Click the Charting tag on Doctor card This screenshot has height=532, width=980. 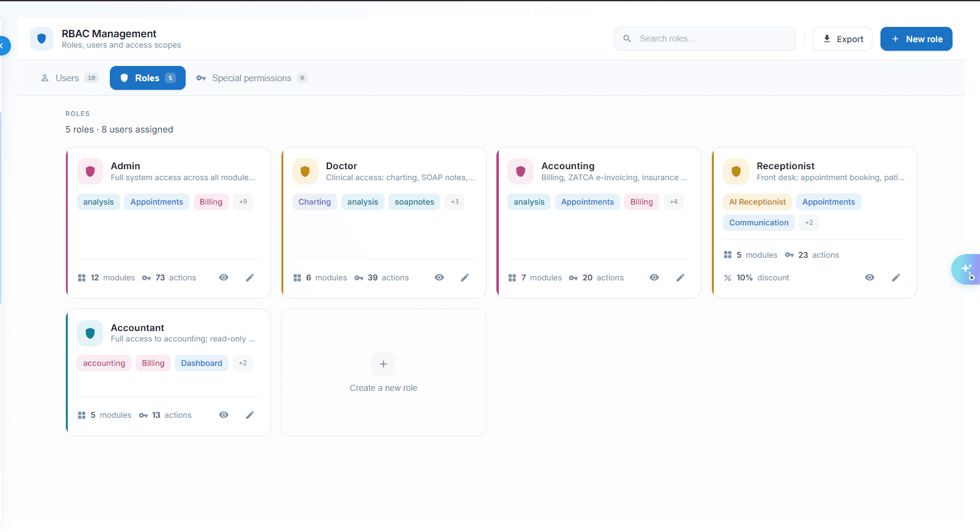coord(314,202)
